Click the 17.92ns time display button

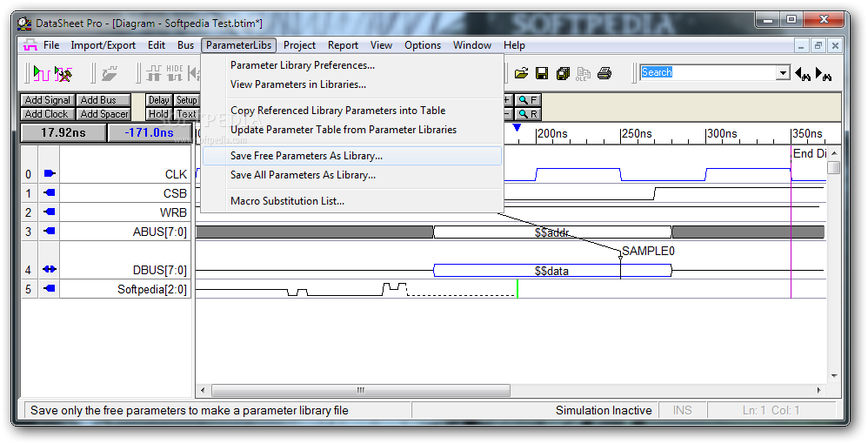(x=63, y=133)
